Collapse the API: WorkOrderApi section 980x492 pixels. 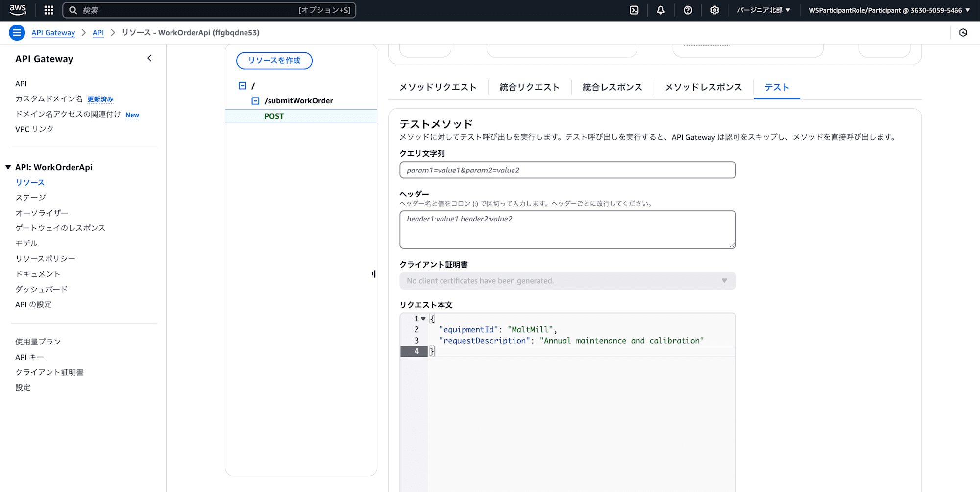pyautogui.click(x=8, y=167)
